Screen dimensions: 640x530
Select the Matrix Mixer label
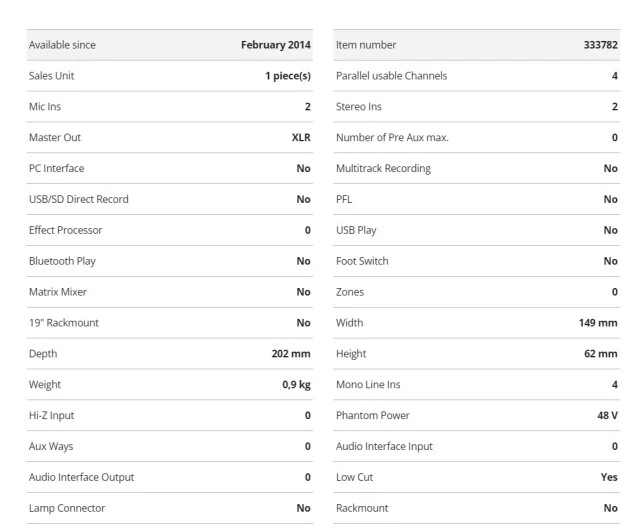pyautogui.click(x=58, y=292)
